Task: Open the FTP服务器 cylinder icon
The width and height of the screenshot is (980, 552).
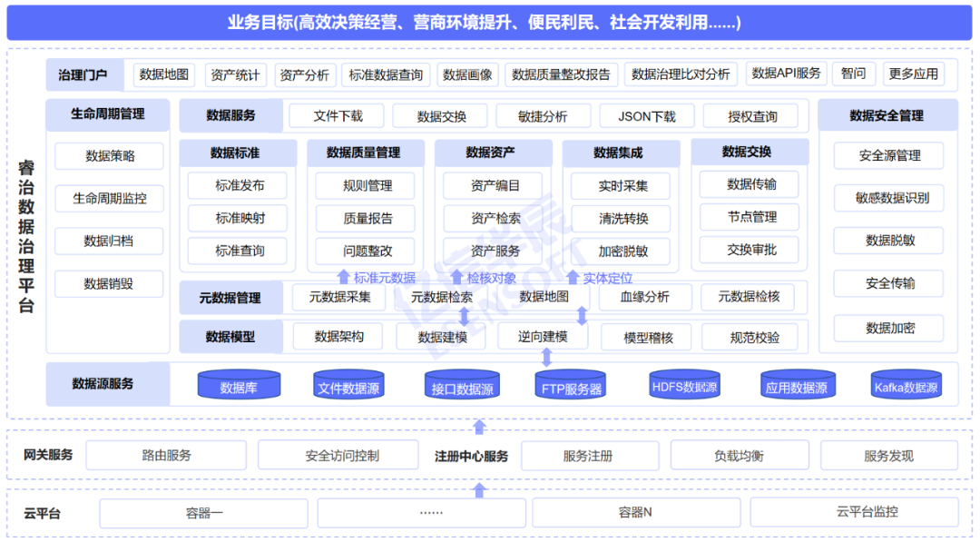Action: (x=573, y=385)
